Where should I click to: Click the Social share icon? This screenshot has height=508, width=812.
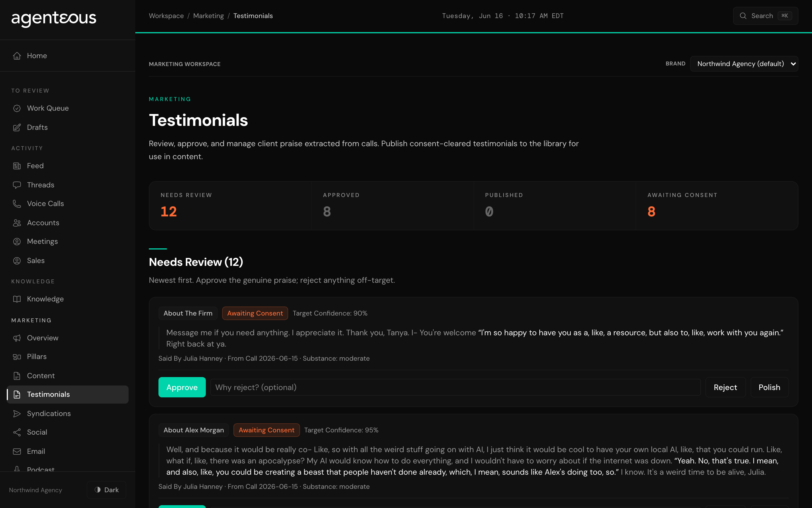pos(17,432)
